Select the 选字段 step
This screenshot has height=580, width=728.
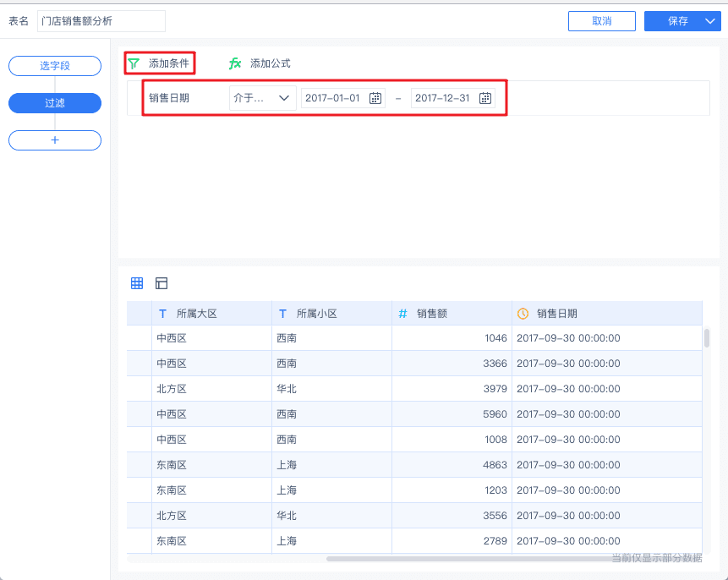tap(55, 66)
